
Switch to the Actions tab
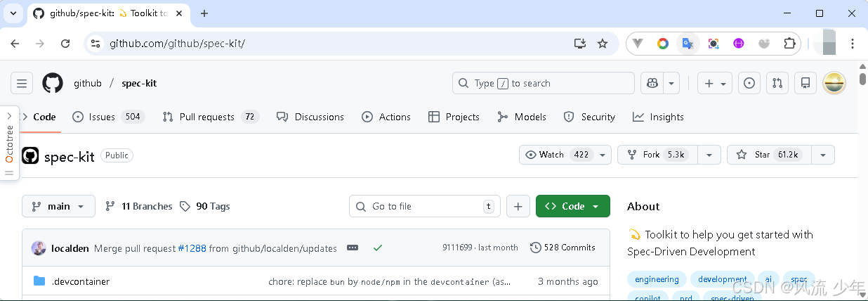click(x=386, y=117)
